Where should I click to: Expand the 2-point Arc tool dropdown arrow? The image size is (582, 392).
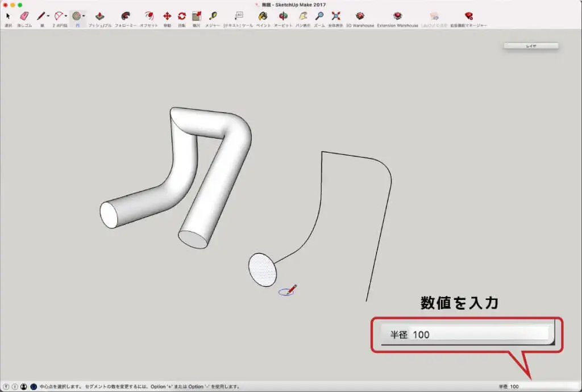click(x=66, y=16)
